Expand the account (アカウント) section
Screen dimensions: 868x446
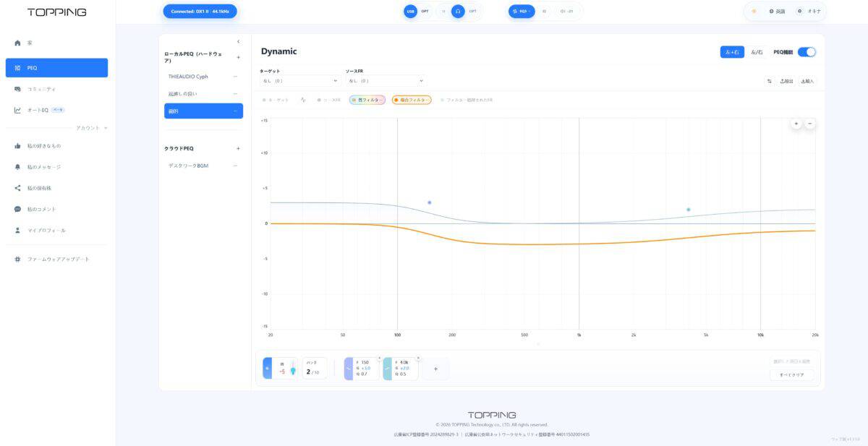click(92, 128)
